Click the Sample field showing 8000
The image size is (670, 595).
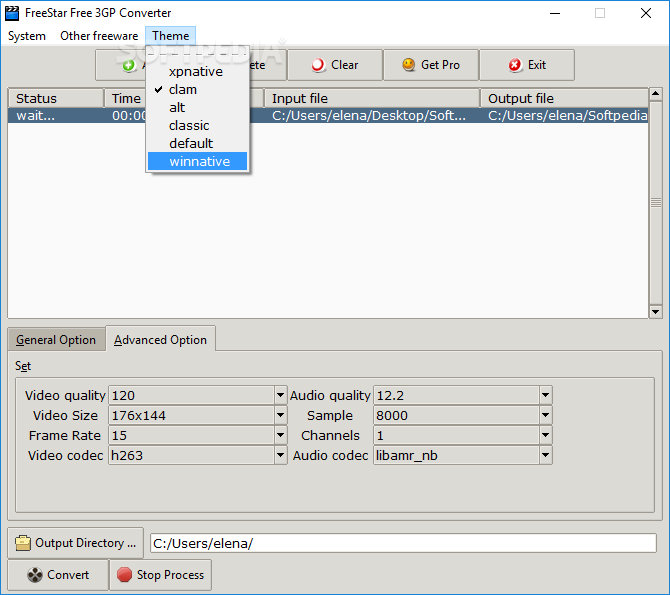pyautogui.click(x=456, y=415)
